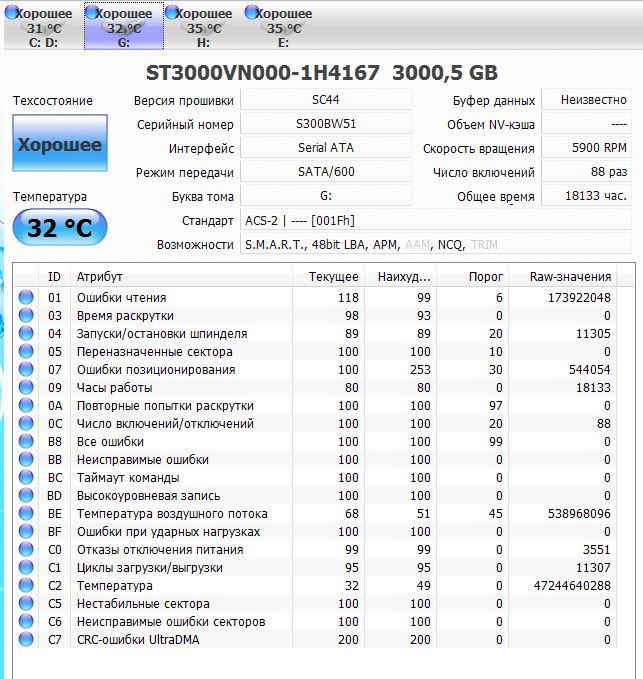Click the 32 °C temperature button
Screen dimensions: 643x679
[60, 227]
